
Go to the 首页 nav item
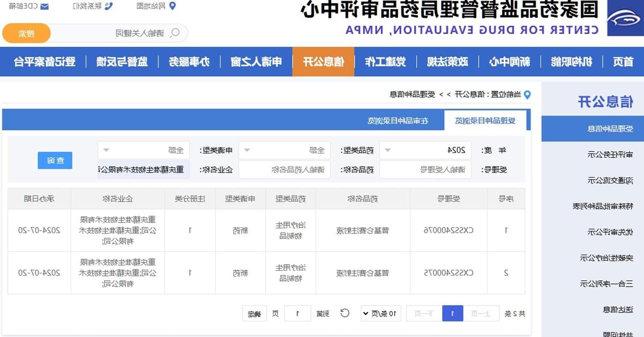coord(623,62)
